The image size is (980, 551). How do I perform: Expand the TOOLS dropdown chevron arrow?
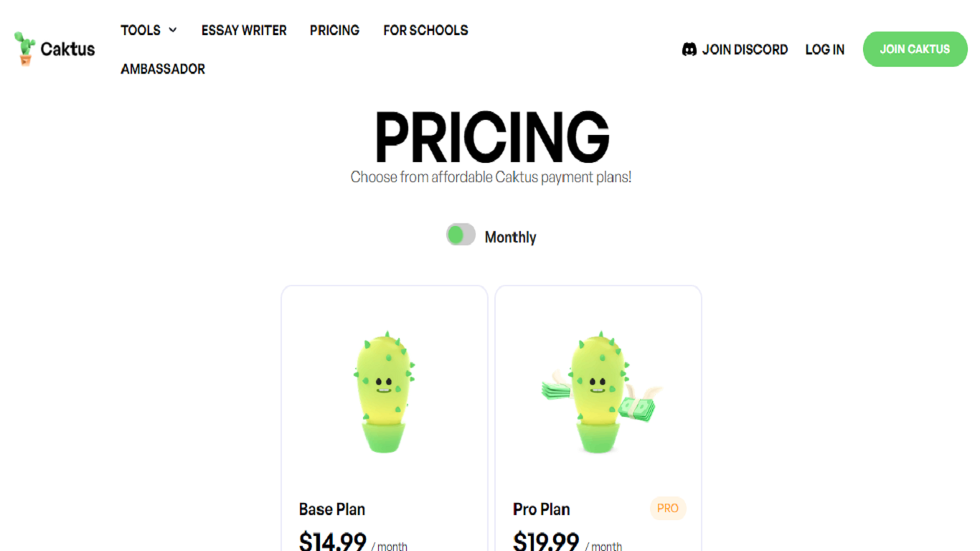173,30
